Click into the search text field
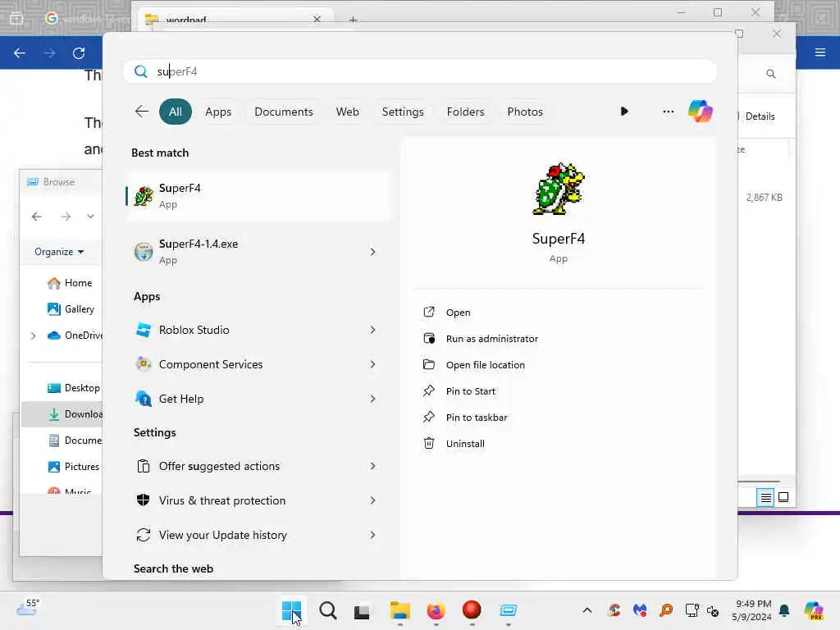The height and width of the screenshot is (630, 840). tap(420, 72)
